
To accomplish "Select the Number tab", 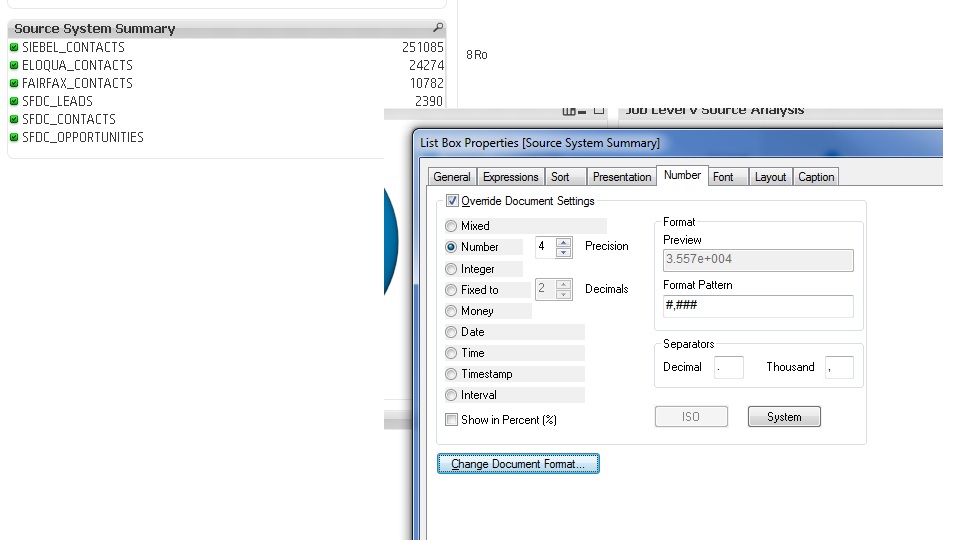I will pos(682,175).
